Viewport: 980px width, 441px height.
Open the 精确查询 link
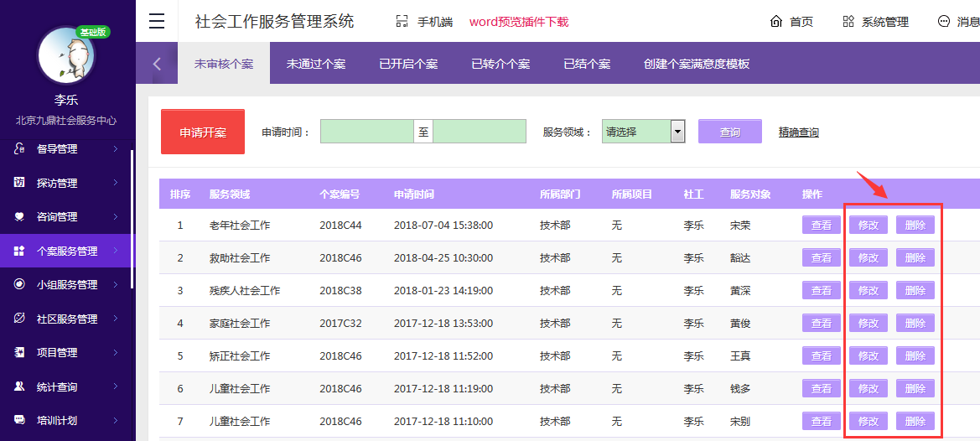coord(798,132)
